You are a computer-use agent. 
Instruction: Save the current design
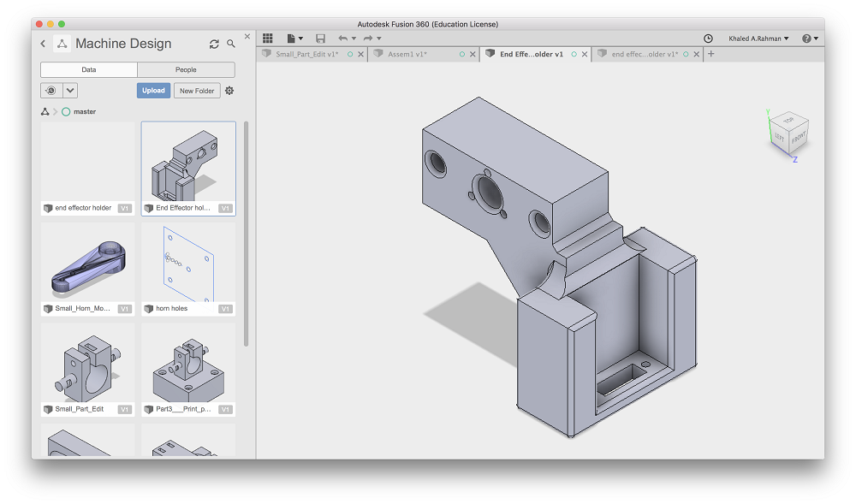point(320,39)
